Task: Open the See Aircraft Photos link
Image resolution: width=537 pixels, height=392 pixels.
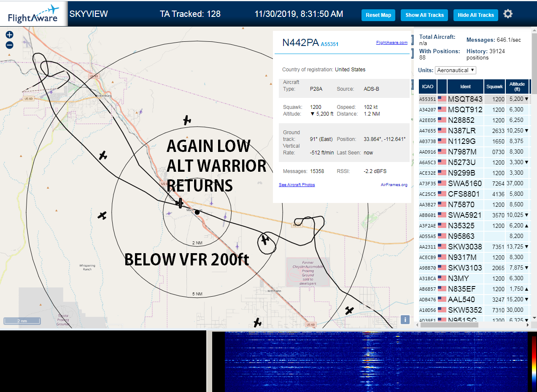Action: 297,185
